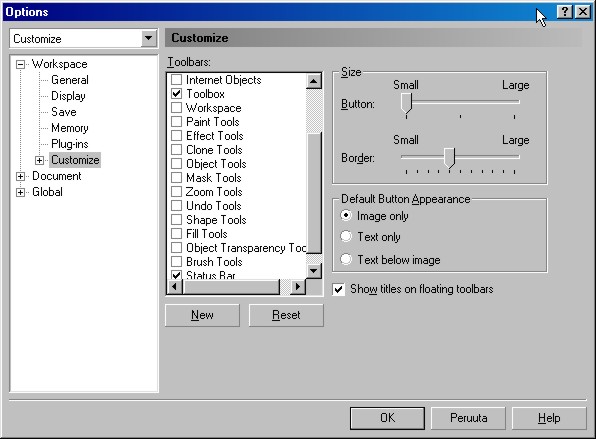The width and height of the screenshot is (596, 439).
Task: Open the Memory settings page
Action: click(70, 128)
